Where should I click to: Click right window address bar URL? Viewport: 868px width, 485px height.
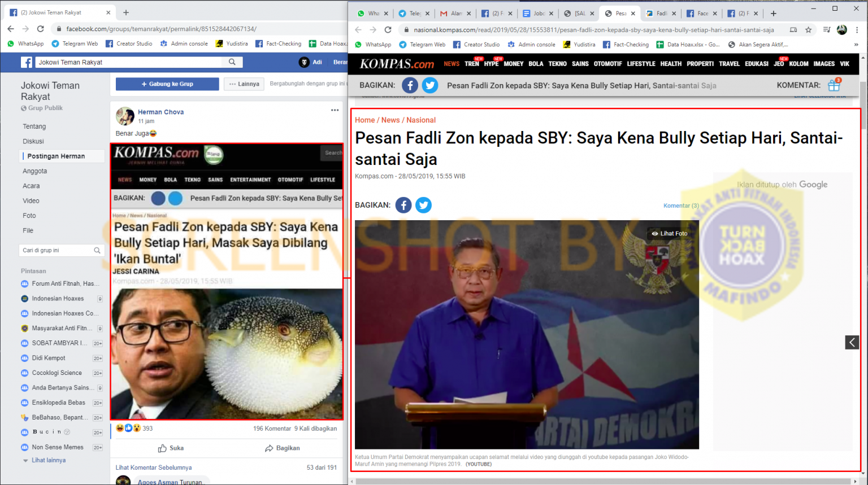[x=593, y=30]
